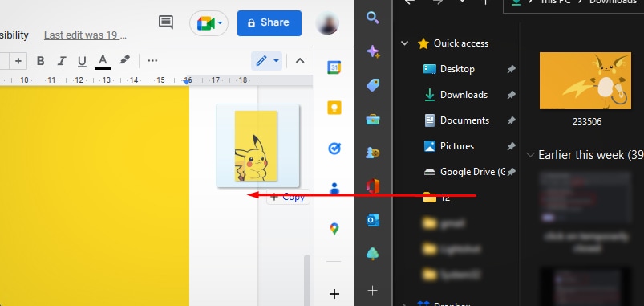Toggle italic formatting

click(62, 61)
